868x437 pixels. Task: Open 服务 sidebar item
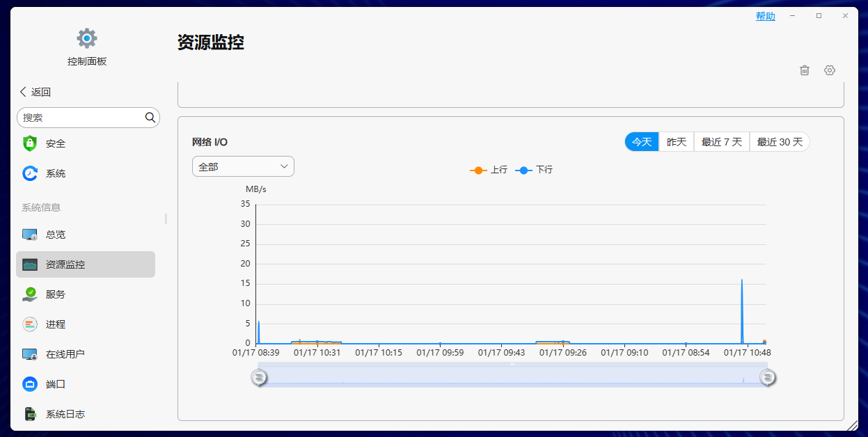[x=56, y=294]
